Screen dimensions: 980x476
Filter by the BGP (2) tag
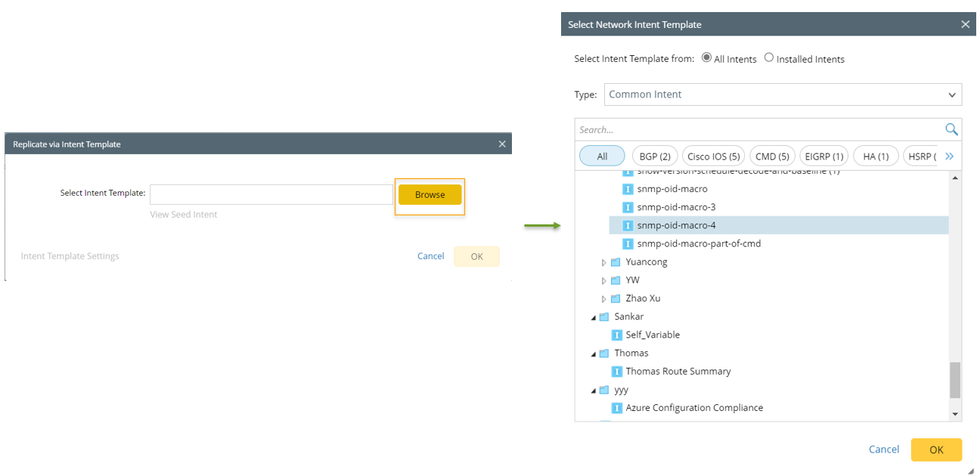click(655, 156)
